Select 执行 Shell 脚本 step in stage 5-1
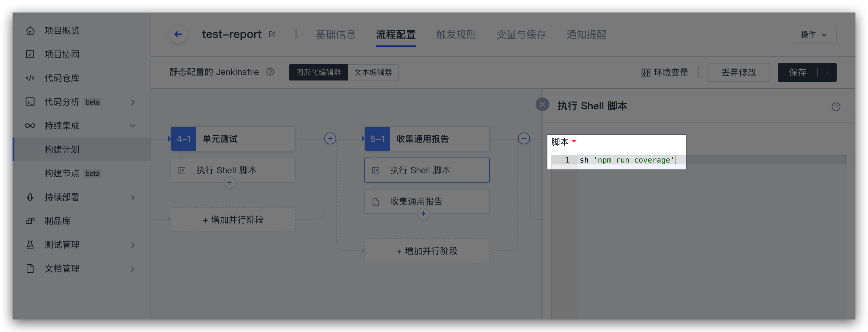 coord(427,170)
